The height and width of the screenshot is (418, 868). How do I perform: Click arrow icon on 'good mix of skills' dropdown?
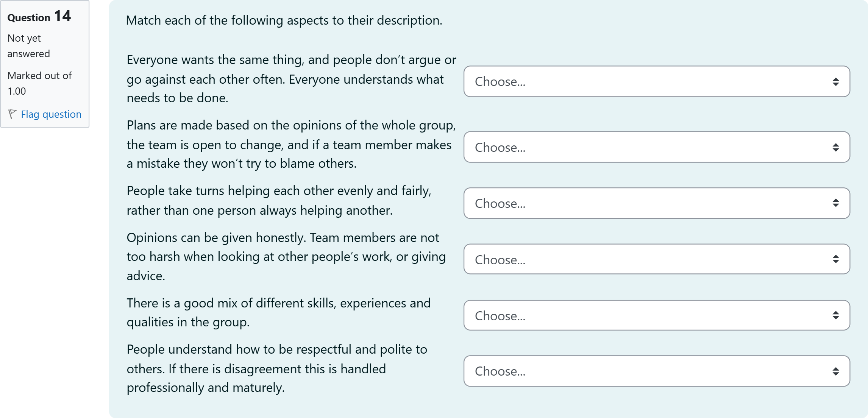click(835, 315)
